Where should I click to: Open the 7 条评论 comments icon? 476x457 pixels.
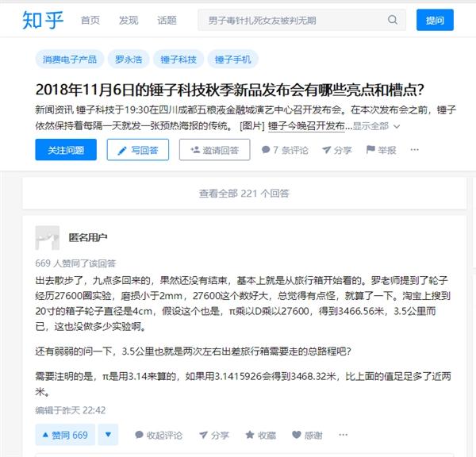click(x=266, y=150)
